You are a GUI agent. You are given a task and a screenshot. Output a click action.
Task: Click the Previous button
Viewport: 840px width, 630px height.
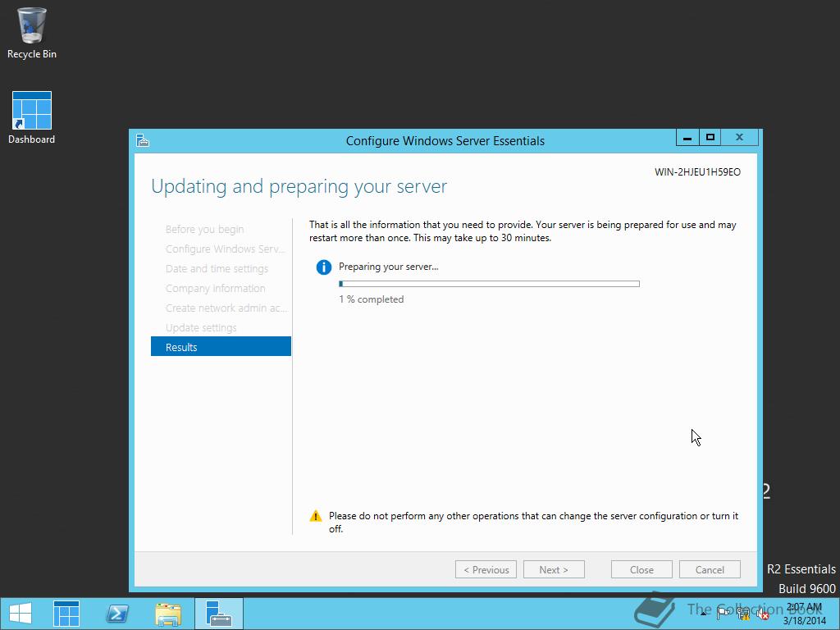pos(486,569)
